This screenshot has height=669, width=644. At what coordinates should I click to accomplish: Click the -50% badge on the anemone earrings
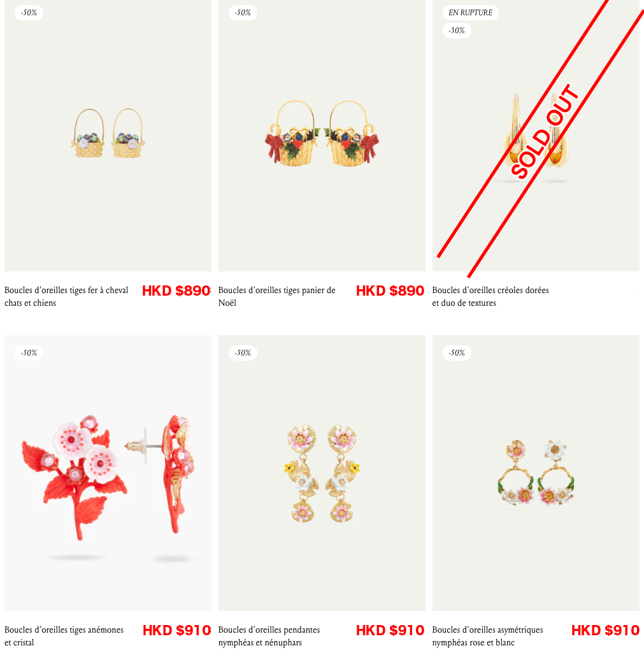[x=29, y=353]
